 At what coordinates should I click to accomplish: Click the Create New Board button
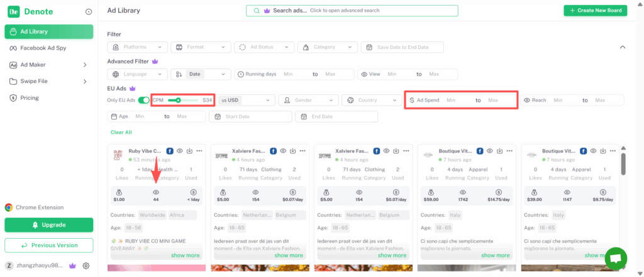pos(595,11)
